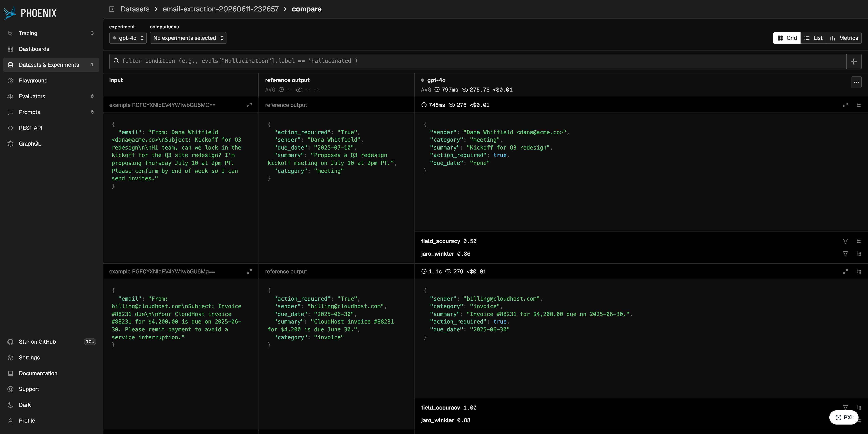Focus the filter condition input field
Viewport: 868px width, 434px height.
[478, 61]
